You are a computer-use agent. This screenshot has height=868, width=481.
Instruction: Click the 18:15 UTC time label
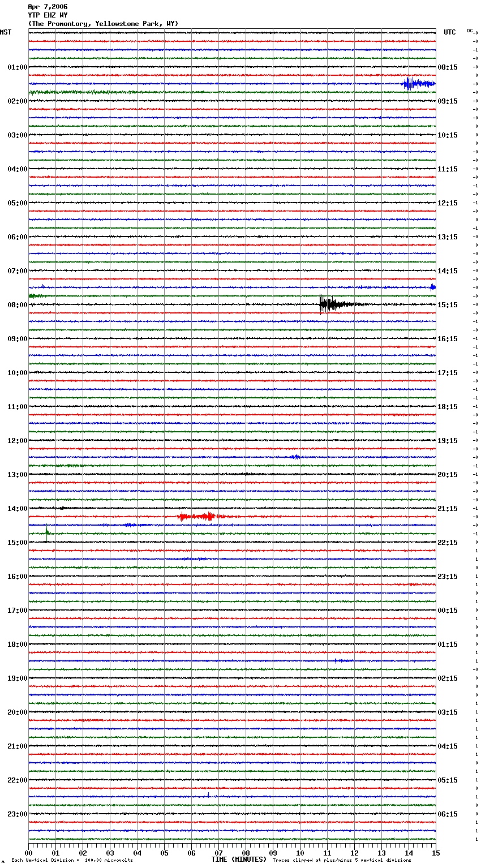[448, 407]
